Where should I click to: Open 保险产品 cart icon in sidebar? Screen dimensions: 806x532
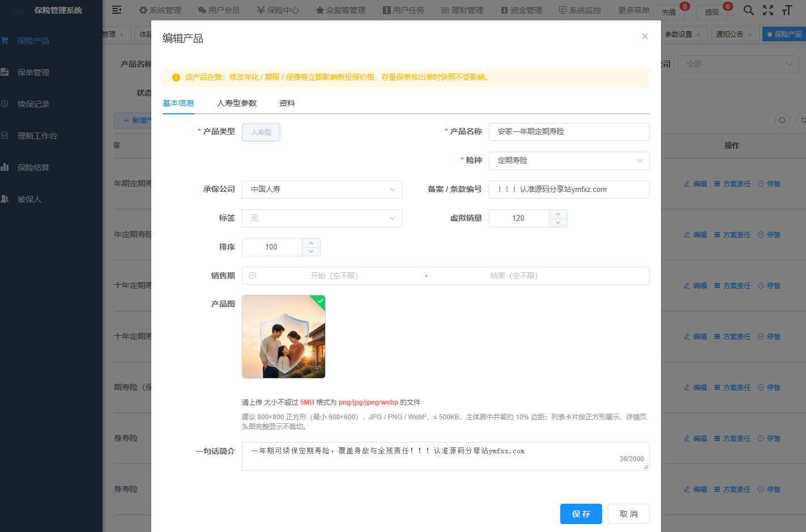pos(5,41)
